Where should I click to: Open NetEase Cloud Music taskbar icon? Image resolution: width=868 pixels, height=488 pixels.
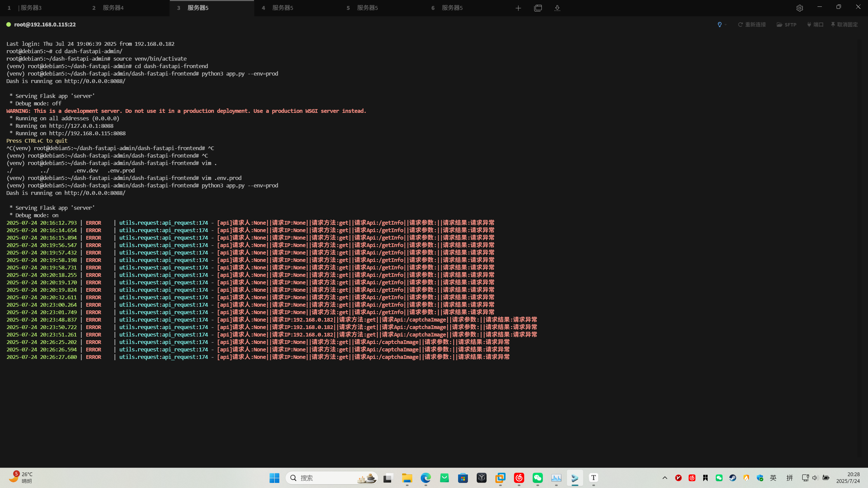click(x=519, y=478)
